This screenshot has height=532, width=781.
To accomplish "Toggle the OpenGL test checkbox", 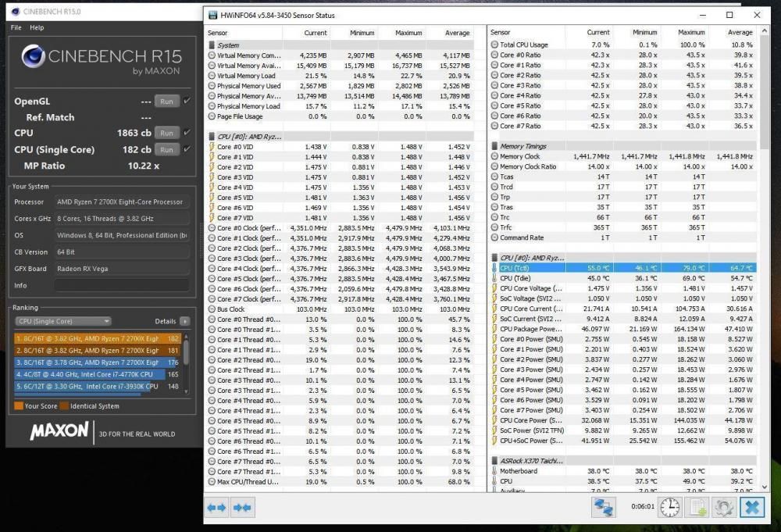I will click(x=187, y=101).
